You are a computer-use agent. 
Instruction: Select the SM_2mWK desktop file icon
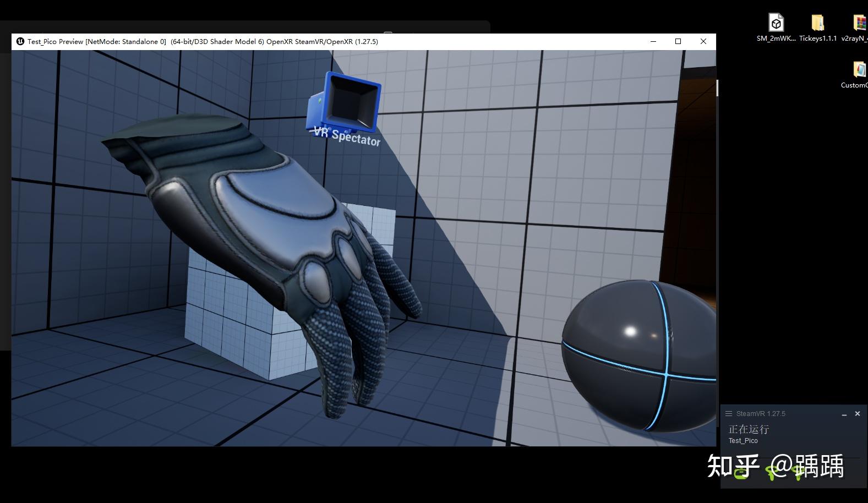(x=776, y=23)
